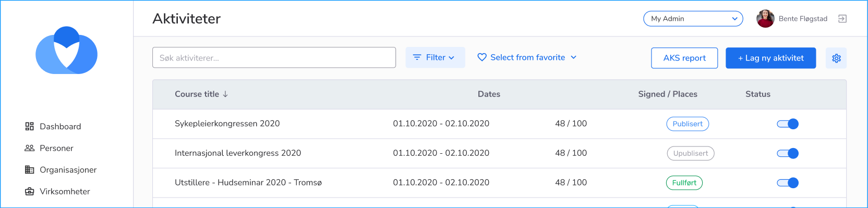Image resolution: width=868 pixels, height=208 pixels.
Task: Open the My Admin dropdown
Action: (693, 19)
